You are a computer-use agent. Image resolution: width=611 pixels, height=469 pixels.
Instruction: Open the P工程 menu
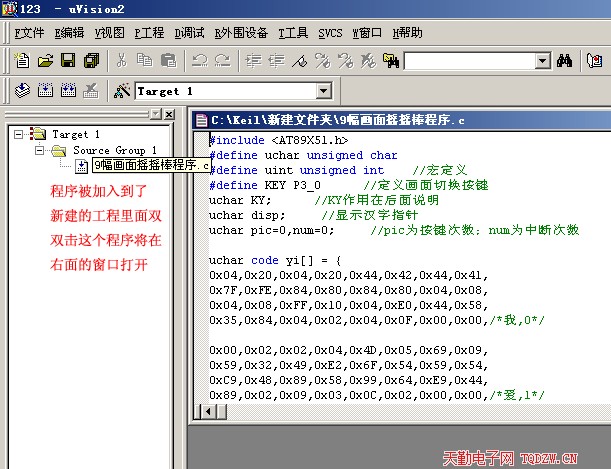(149, 32)
